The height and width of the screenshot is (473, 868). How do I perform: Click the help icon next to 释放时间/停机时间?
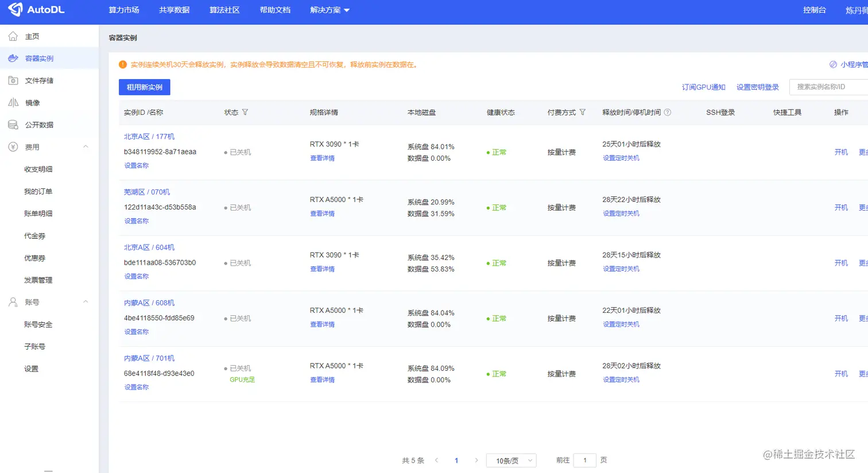tap(668, 113)
